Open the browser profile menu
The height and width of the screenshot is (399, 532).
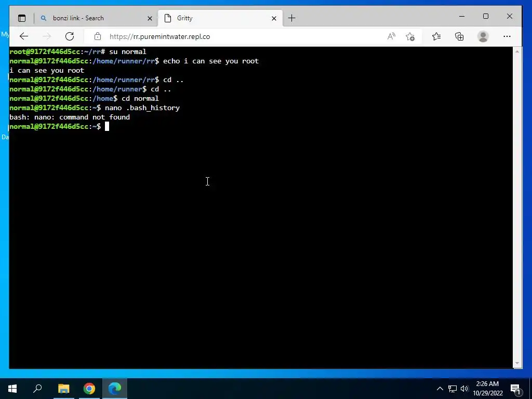[x=483, y=36]
